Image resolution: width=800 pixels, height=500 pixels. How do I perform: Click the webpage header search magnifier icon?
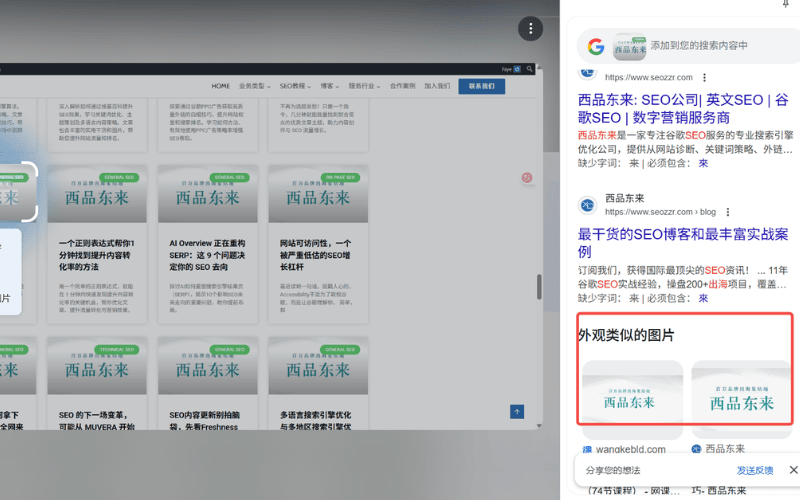(530, 69)
